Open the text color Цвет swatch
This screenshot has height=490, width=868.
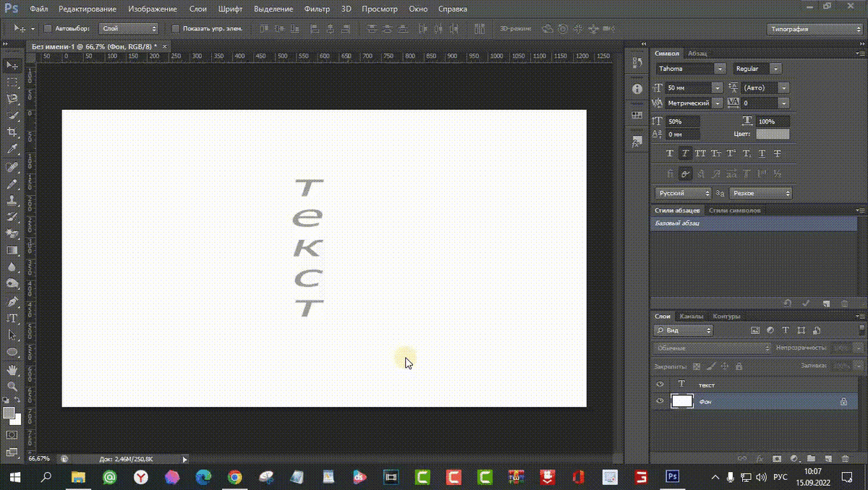[x=773, y=134]
